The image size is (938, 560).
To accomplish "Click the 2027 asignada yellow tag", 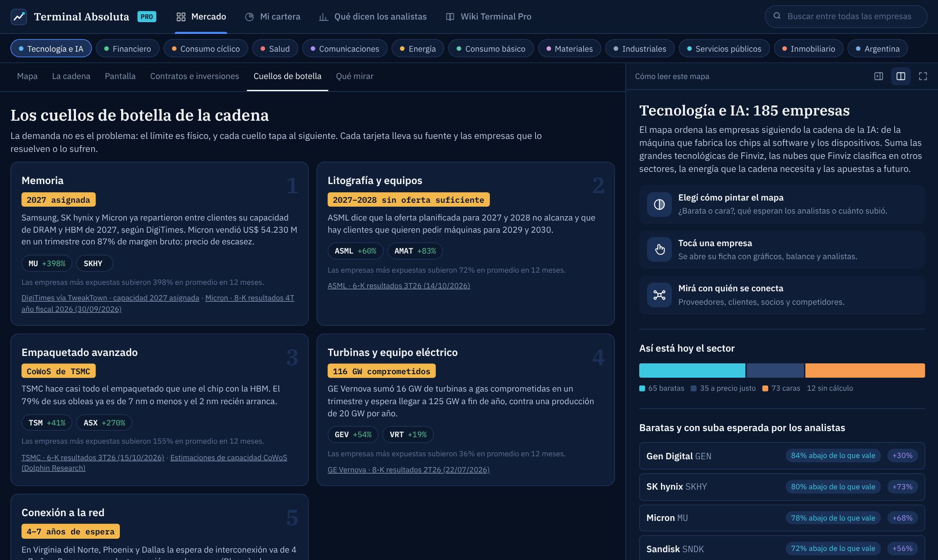I will (59, 199).
